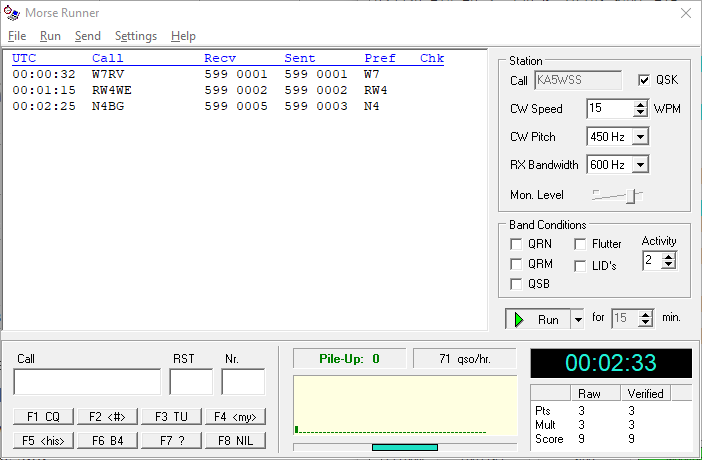Click the CW Speed value field
This screenshot has width=702, height=460.
coord(611,108)
